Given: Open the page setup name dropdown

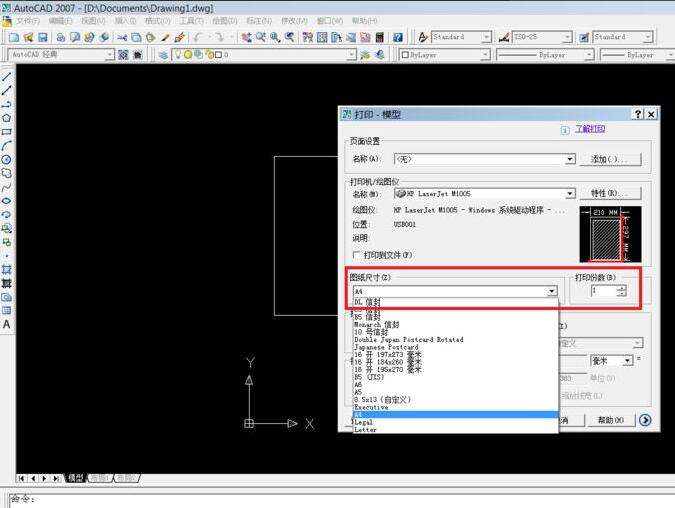Looking at the screenshot, I should [x=570, y=159].
